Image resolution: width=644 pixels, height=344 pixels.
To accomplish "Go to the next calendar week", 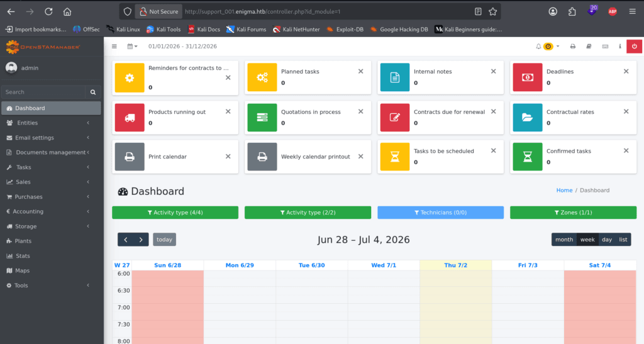I will [x=141, y=240].
